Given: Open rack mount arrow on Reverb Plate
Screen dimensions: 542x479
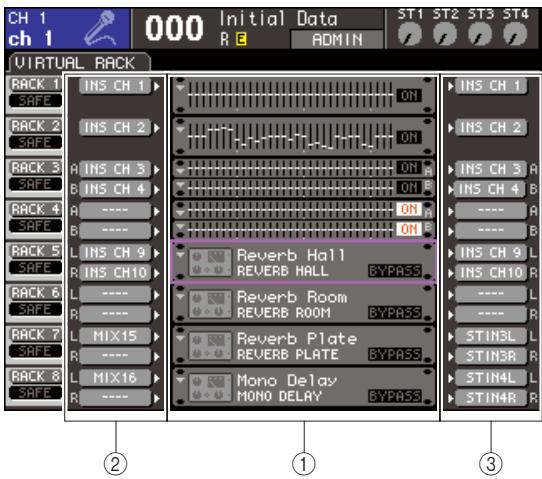Looking at the screenshot, I should point(180,338).
